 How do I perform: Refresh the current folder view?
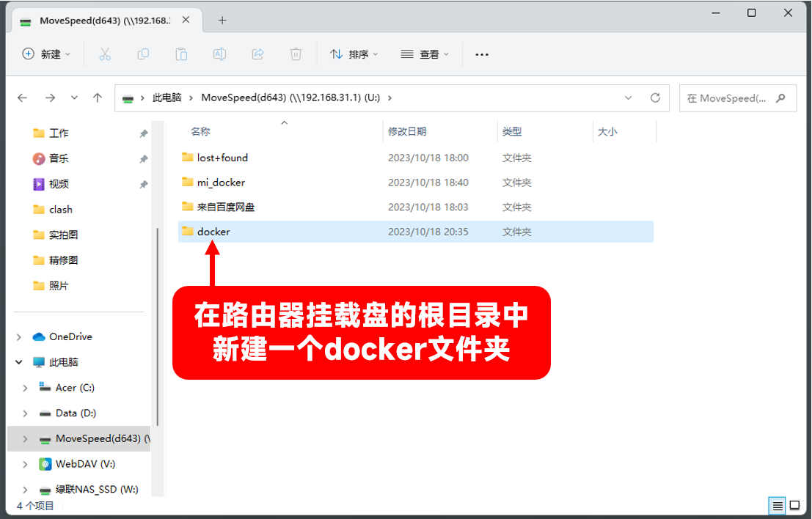(655, 97)
